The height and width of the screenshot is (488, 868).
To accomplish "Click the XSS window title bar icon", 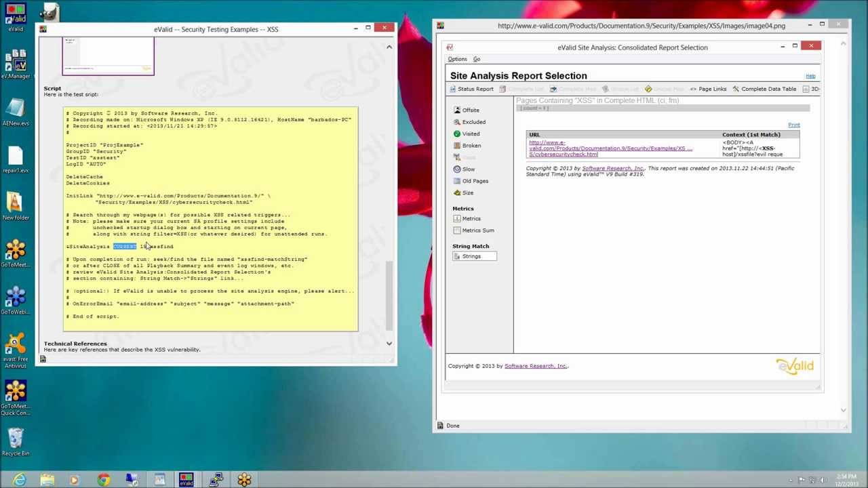I will (43, 29).
